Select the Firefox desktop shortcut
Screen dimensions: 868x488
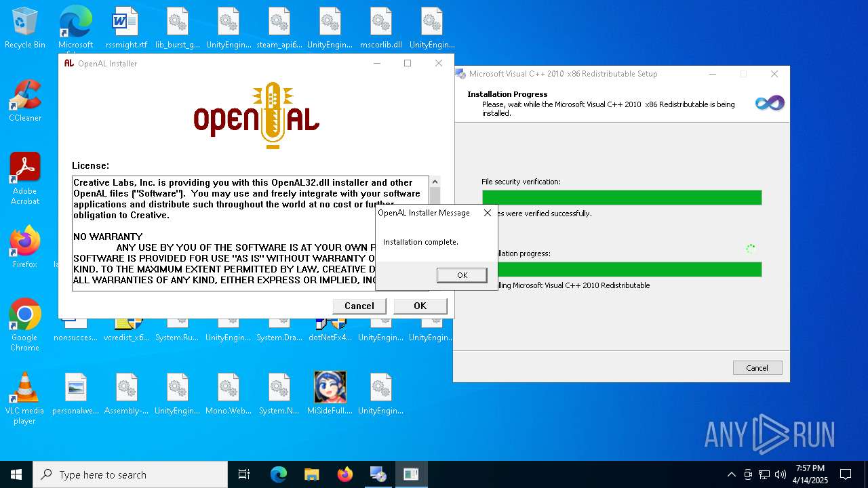(x=25, y=247)
